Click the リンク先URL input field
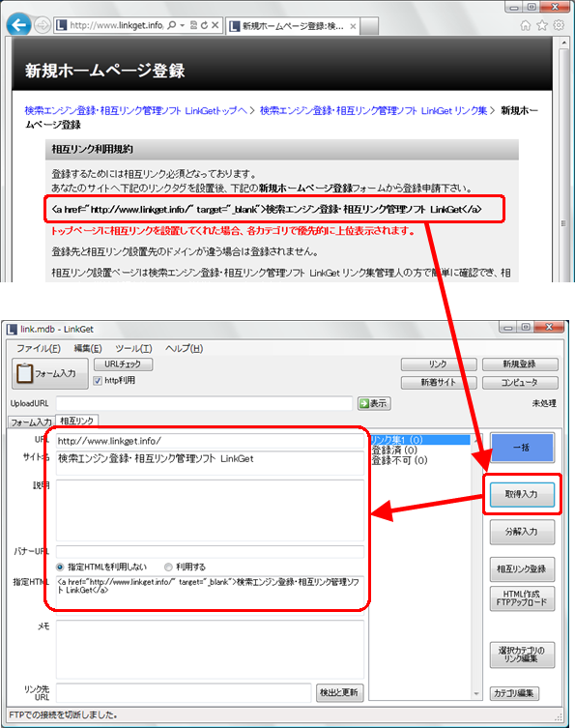Image resolution: width=575 pixels, height=728 pixels. pyautogui.click(x=184, y=693)
